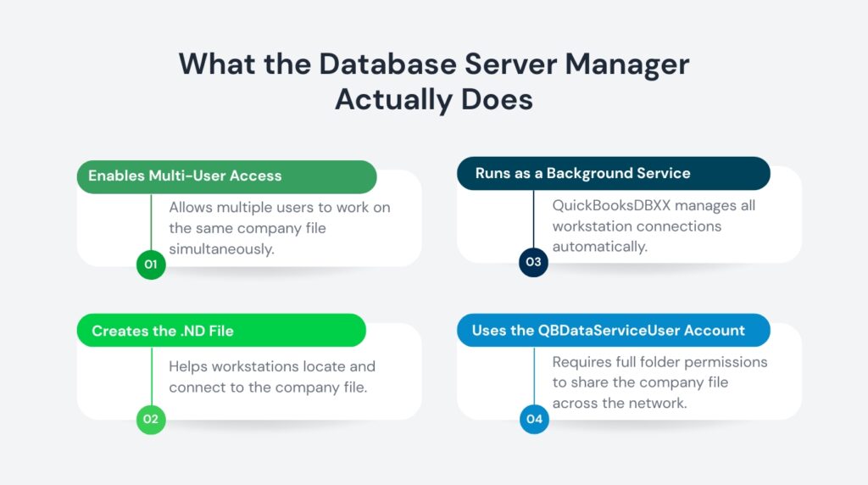Click the green 01 number badge

[x=151, y=265]
